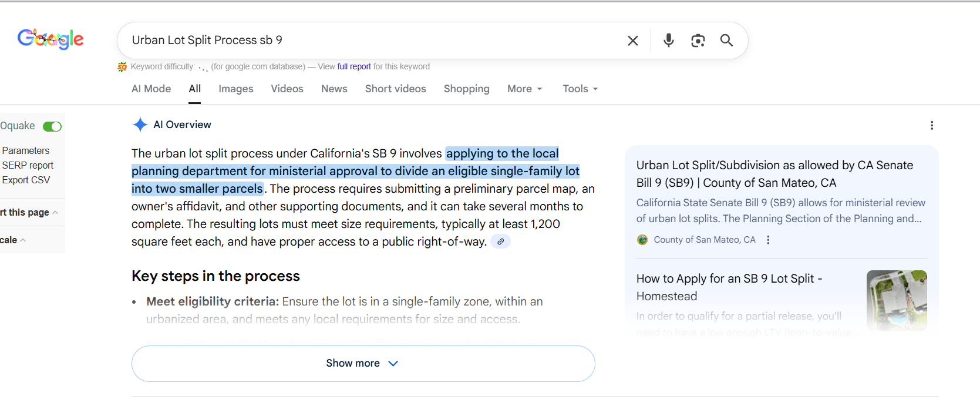Click the source link chip icon

[500, 241]
